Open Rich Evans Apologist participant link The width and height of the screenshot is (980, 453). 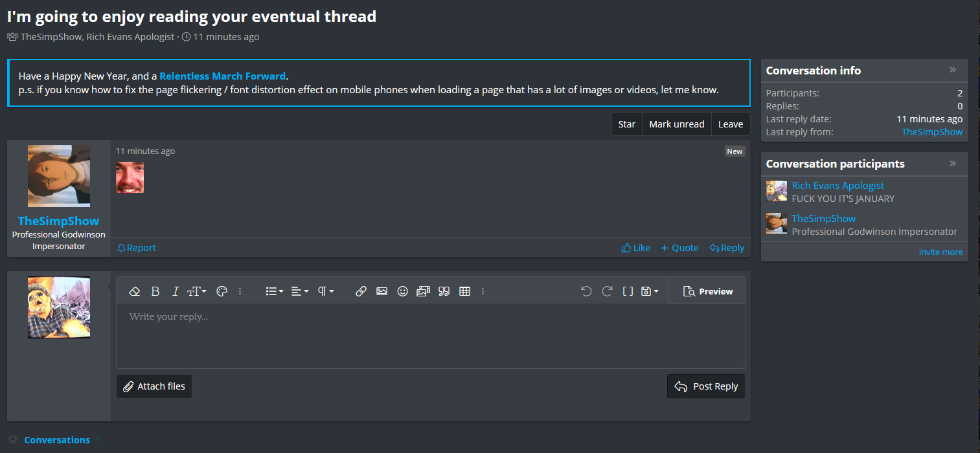838,186
